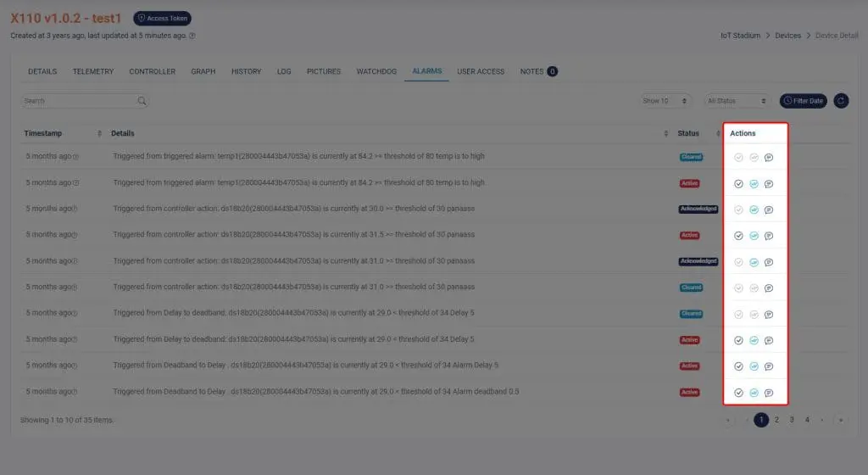Clear the active 'Alarm Delay 5' alarm
The height and width of the screenshot is (475, 868).
coord(754,366)
